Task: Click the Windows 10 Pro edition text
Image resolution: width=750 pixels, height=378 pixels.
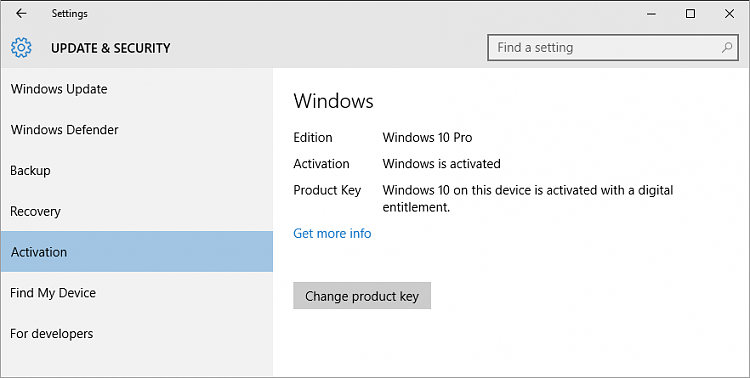Action: (x=427, y=138)
